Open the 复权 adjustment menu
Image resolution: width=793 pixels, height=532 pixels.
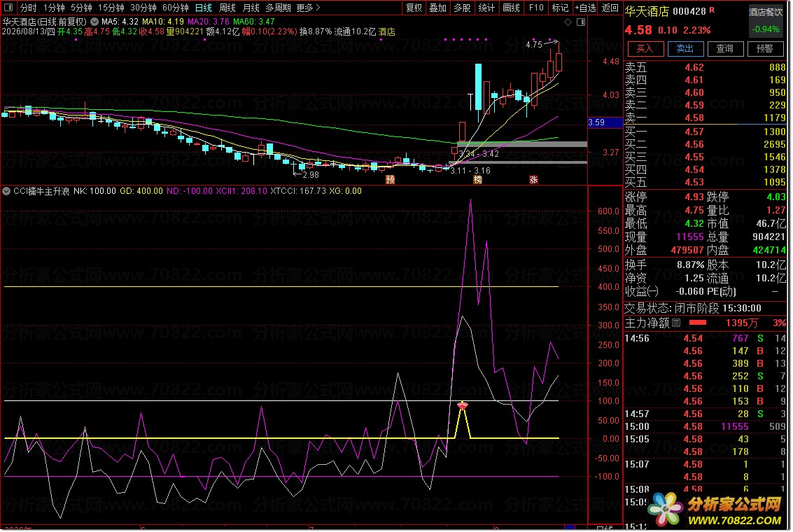(x=414, y=8)
